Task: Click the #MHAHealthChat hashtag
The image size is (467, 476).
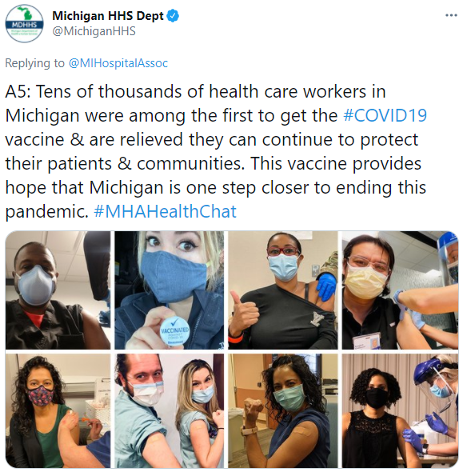Action: [165, 211]
